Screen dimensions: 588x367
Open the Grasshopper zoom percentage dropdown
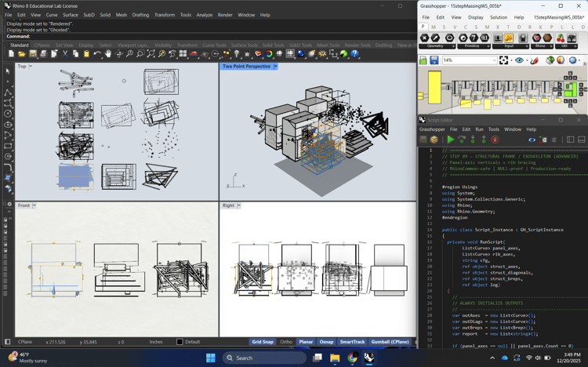coord(495,60)
